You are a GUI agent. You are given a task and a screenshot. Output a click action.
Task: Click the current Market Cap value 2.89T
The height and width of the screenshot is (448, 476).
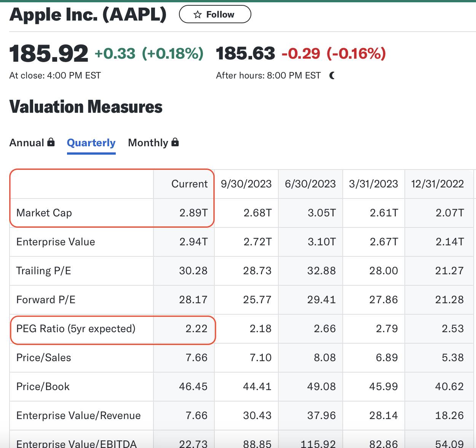(x=193, y=213)
